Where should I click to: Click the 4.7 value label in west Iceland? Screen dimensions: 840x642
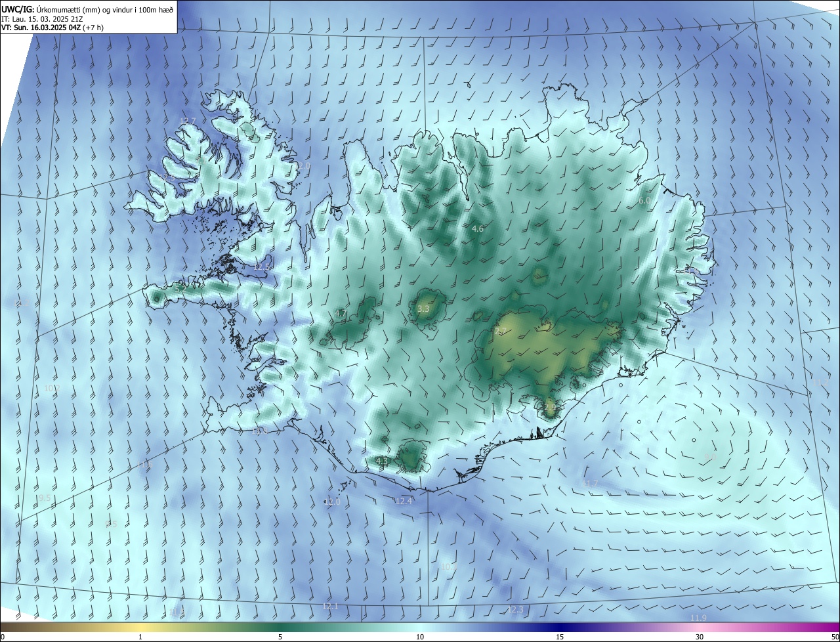tap(341, 313)
